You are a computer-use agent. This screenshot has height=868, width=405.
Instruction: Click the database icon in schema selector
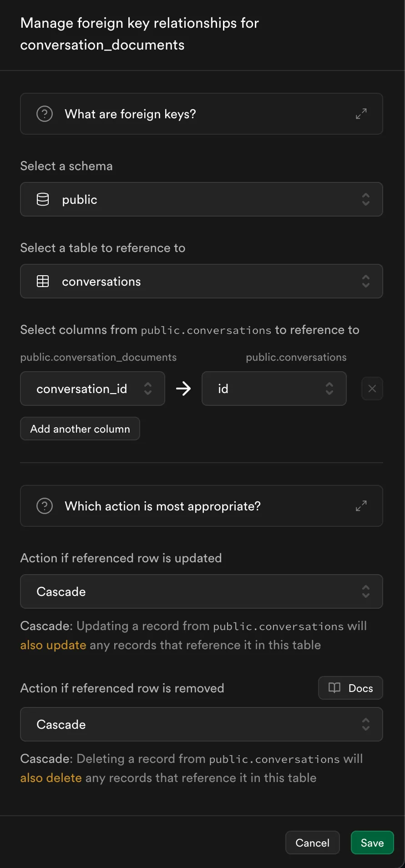[43, 199]
